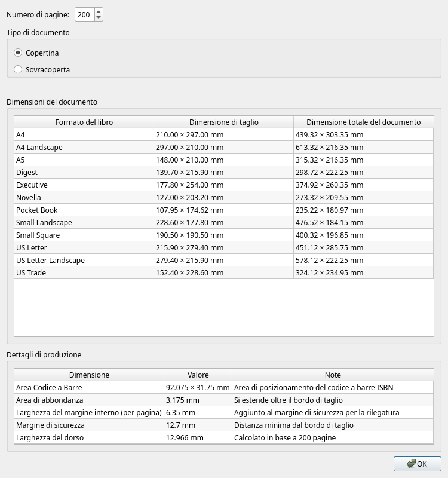The height and width of the screenshot is (478, 448).
Task: Click total size 439.32 × 303.35 mm cell
Action: [x=364, y=135]
